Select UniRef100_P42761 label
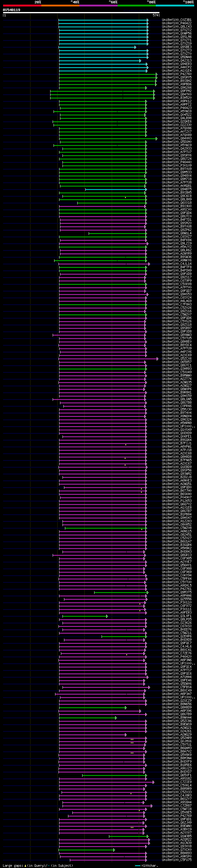This screenshot has height=868, width=197. click(x=177, y=589)
